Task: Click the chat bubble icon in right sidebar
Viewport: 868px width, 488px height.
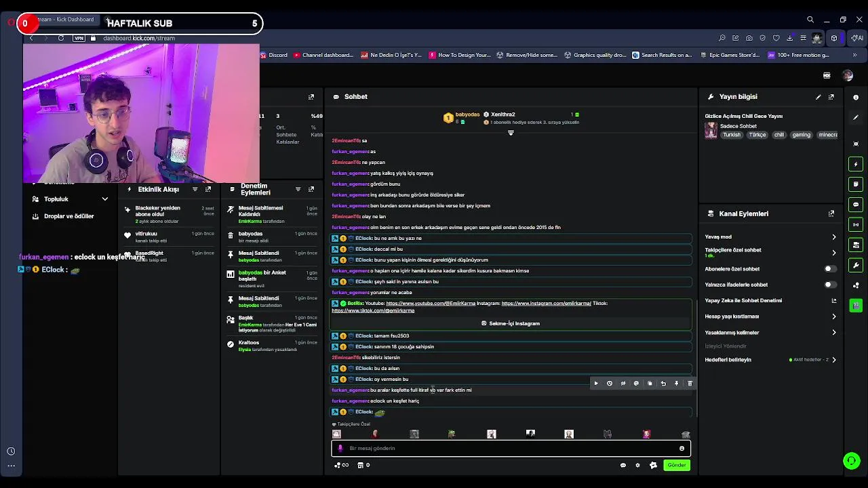Action: point(856,204)
